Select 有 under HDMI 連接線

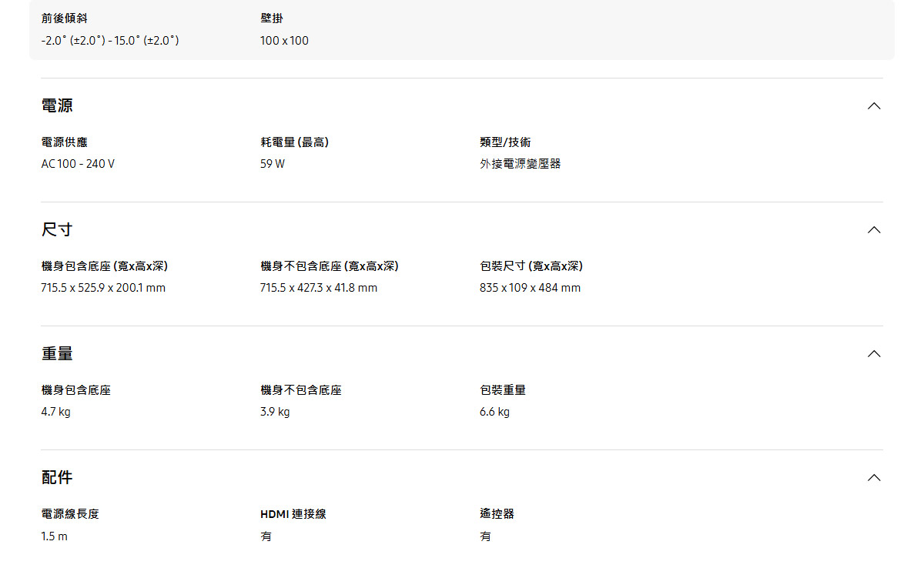264,536
